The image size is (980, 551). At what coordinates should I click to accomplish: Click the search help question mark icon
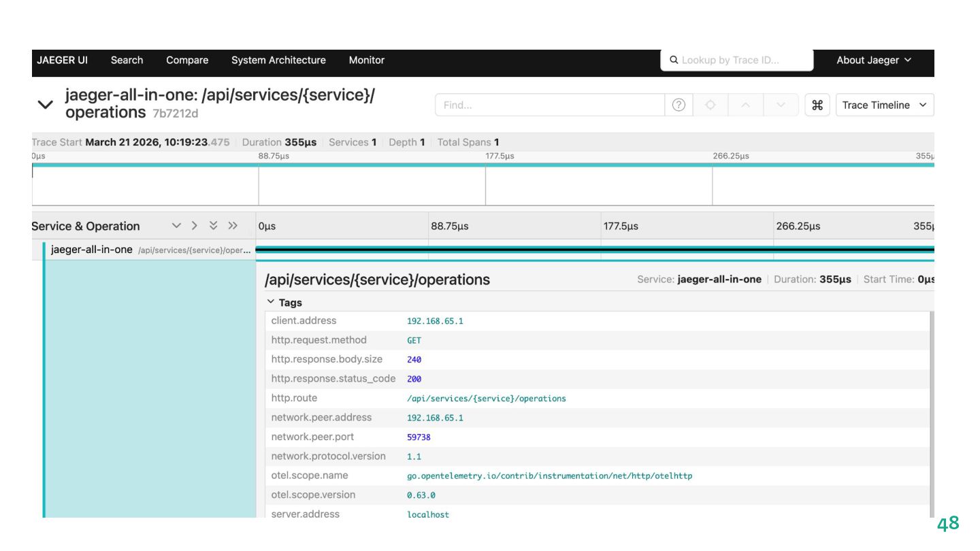[679, 105]
